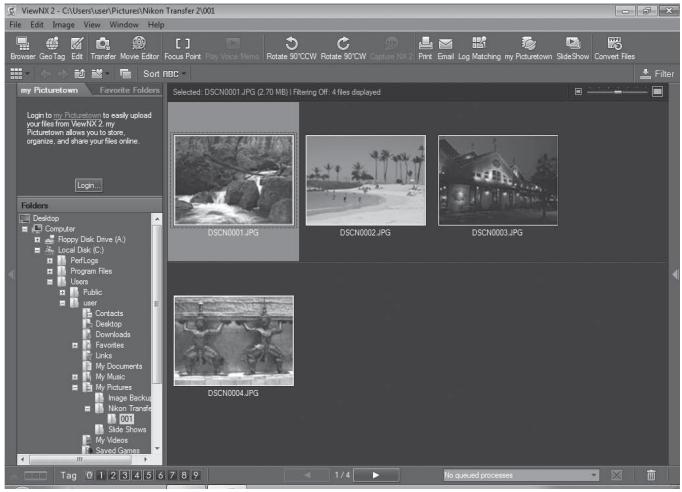Expand the Program Files folder node
The height and width of the screenshot is (492, 682).
point(50,271)
